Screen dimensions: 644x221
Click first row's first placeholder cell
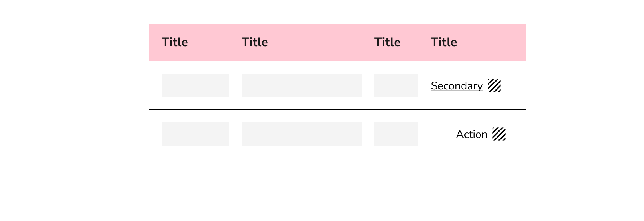(195, 85)
